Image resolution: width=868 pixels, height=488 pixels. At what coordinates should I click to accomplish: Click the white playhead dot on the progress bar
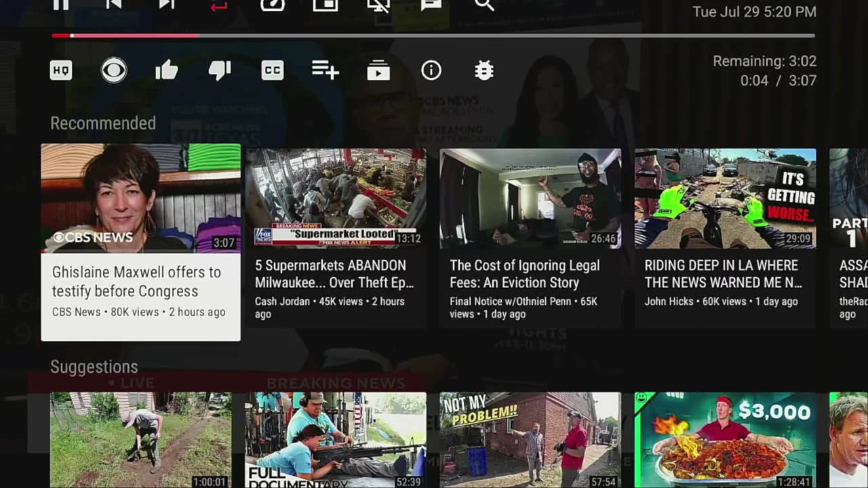[x=72, y=35]
